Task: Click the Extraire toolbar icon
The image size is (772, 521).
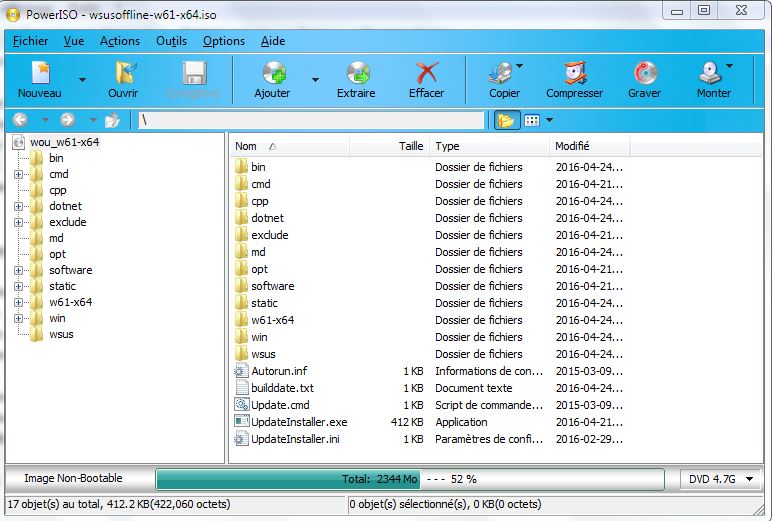Action: tap(358, 73)
